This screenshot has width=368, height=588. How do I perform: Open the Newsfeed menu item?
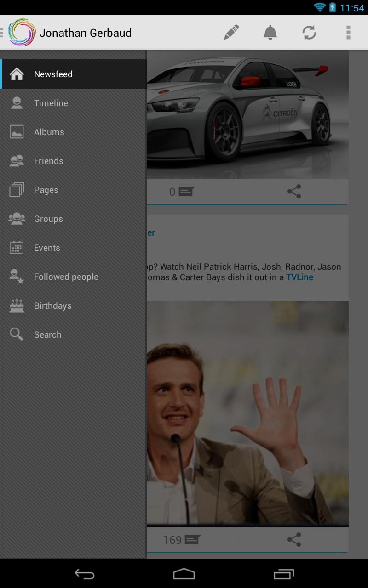click(74, 74)
